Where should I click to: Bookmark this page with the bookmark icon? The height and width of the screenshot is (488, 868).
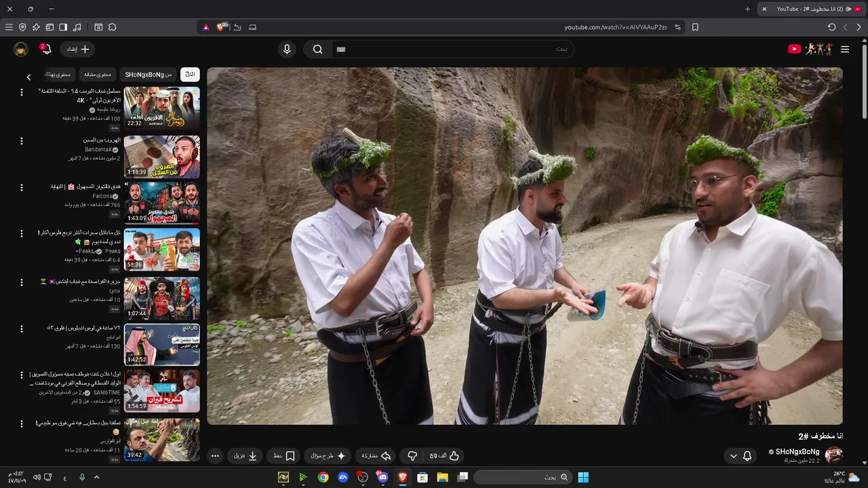click(695, 27)
